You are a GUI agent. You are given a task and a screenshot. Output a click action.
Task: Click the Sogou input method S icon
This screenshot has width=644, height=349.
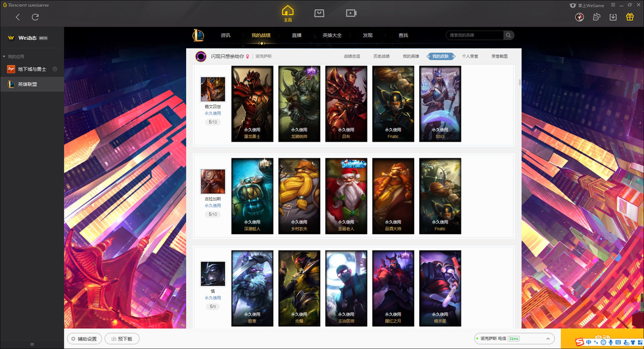click(579, 342)
